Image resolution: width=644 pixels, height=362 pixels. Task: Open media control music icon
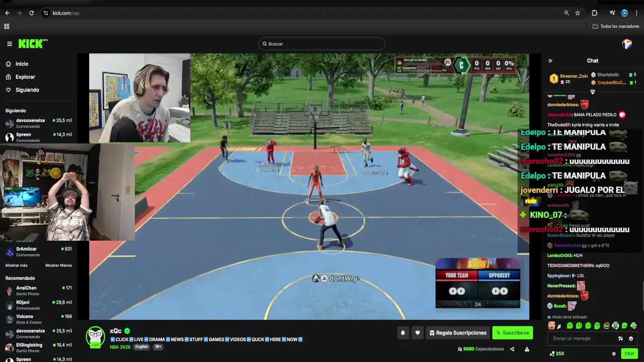(x=612, y=13)
